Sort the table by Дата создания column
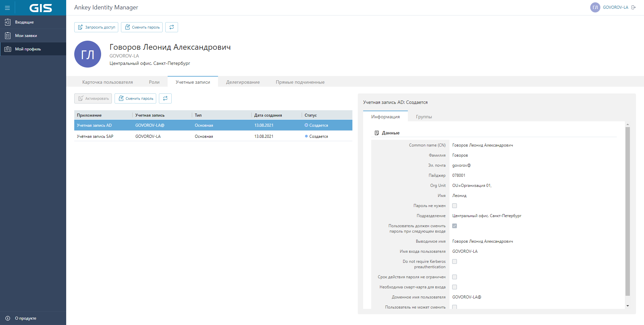Viewport: 644px width, 325px height. (268, 115)
